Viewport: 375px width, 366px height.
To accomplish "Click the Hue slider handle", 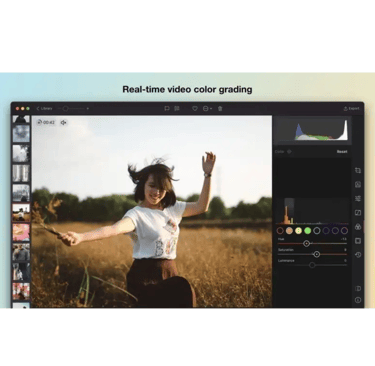I will click(306, 244).
